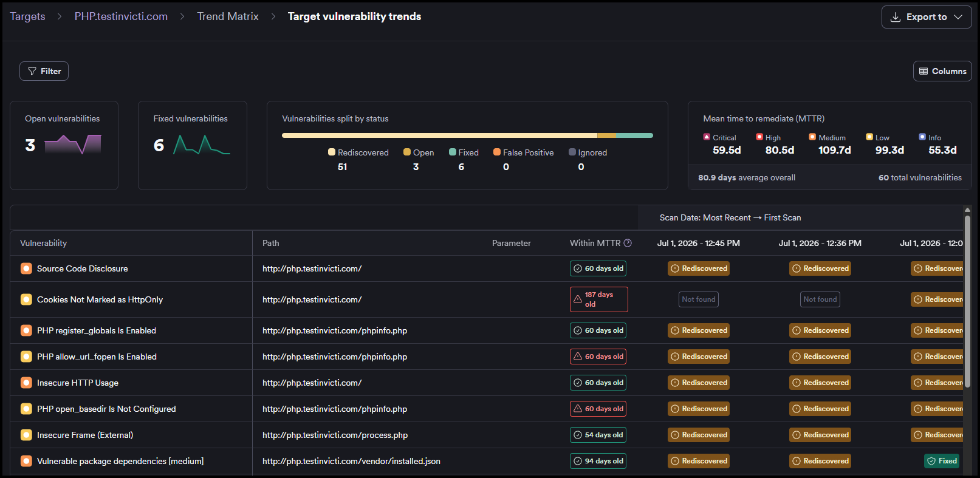
Task: Click the Within MTTR help icon
Action: tap(628, 243)
